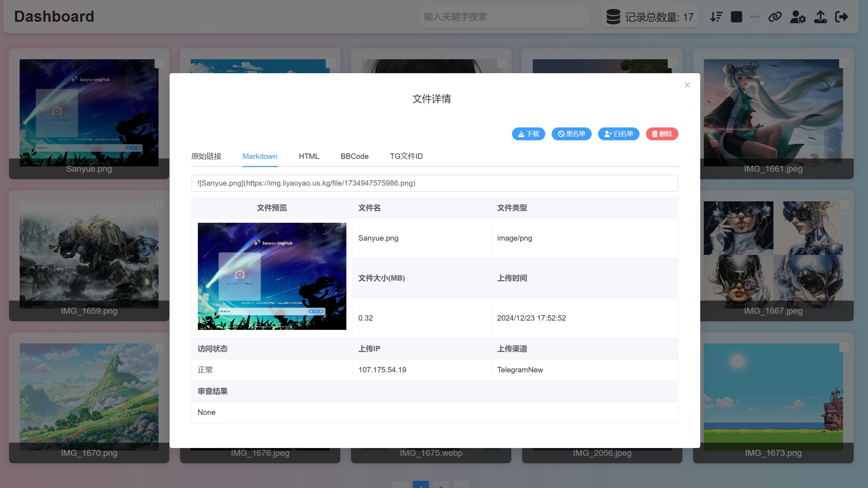868x488 pixels.
Task: Click the 下载 download button
Action: [528, 134]
